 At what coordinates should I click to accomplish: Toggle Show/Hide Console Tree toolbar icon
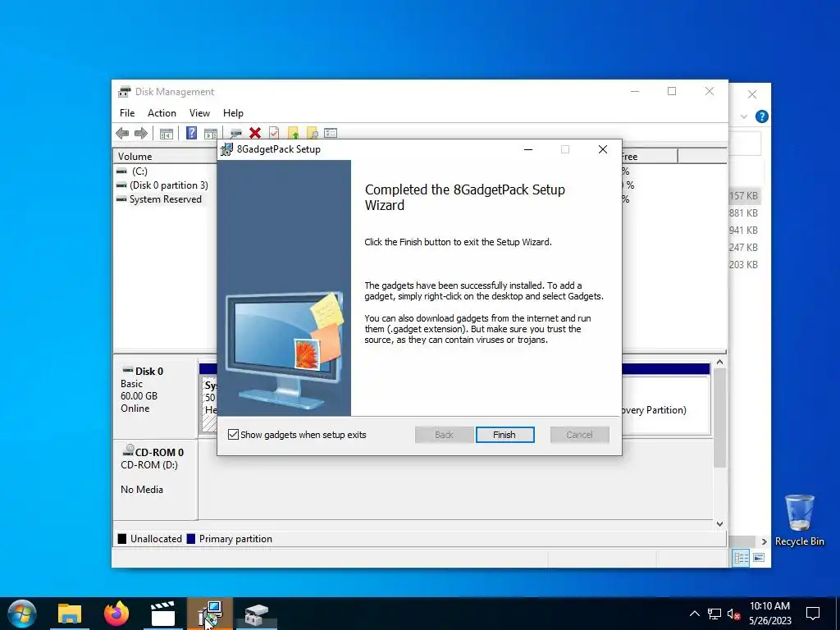167,134
